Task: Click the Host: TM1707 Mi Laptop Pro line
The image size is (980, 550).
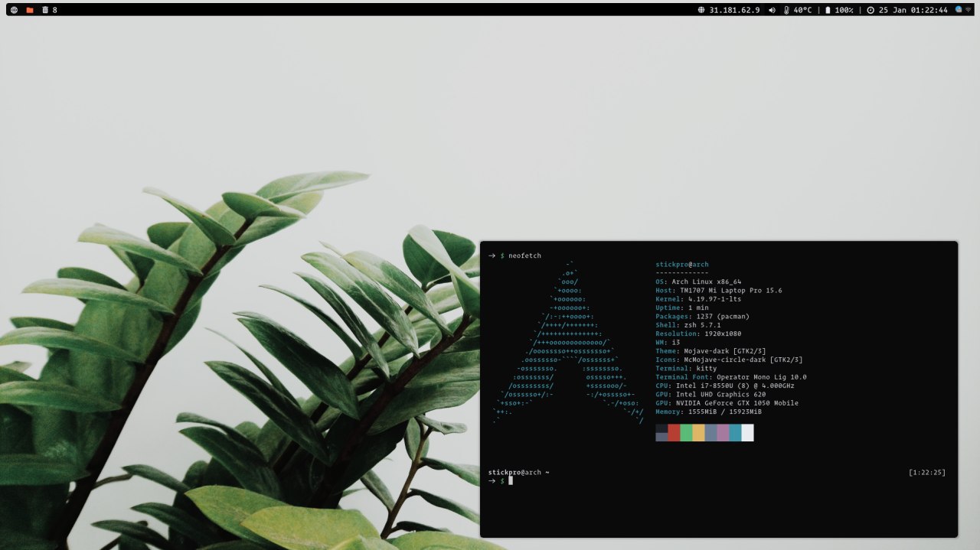Action: 718,290
